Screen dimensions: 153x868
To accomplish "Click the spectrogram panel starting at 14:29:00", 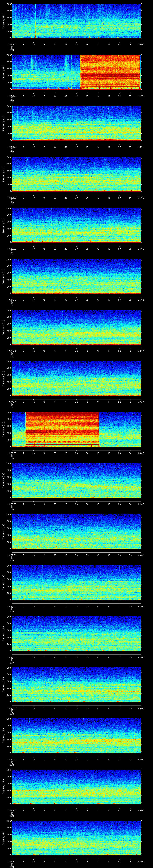I will point(76,21).
